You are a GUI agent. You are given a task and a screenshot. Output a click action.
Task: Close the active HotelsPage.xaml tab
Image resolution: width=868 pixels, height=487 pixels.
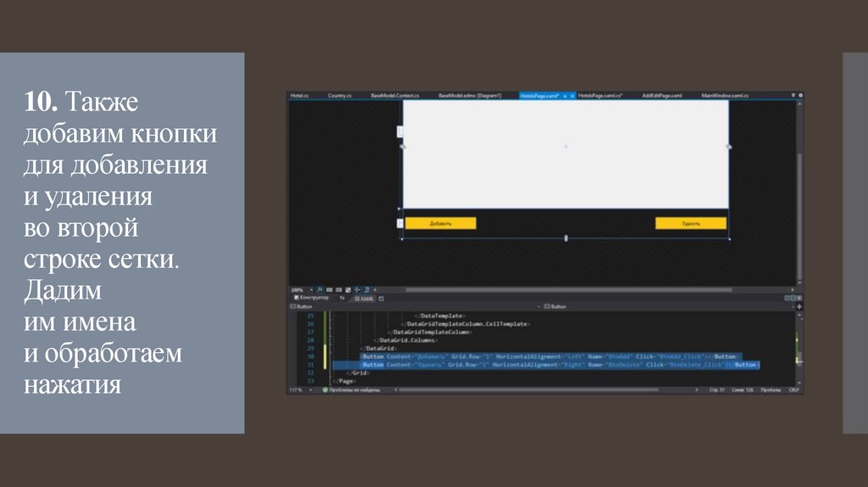pos(572,96)
